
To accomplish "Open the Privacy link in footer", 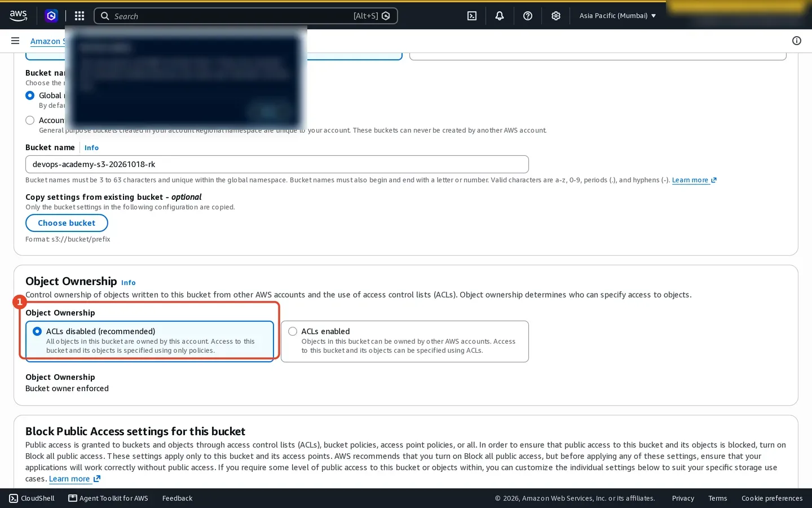I will (x=683, y=498).
